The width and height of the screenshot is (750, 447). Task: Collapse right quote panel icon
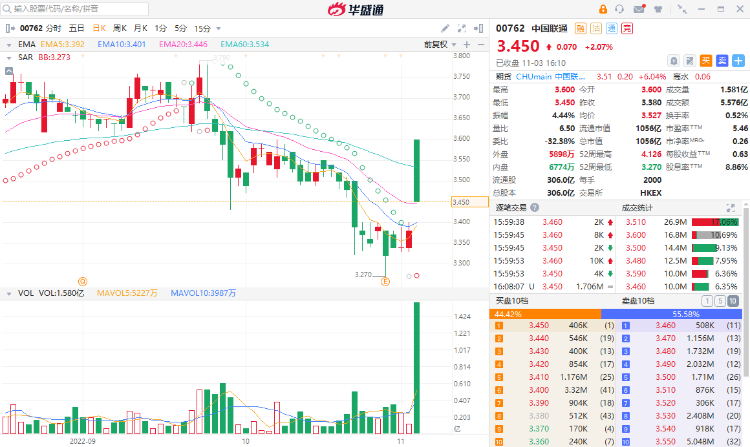coord(479,28)
